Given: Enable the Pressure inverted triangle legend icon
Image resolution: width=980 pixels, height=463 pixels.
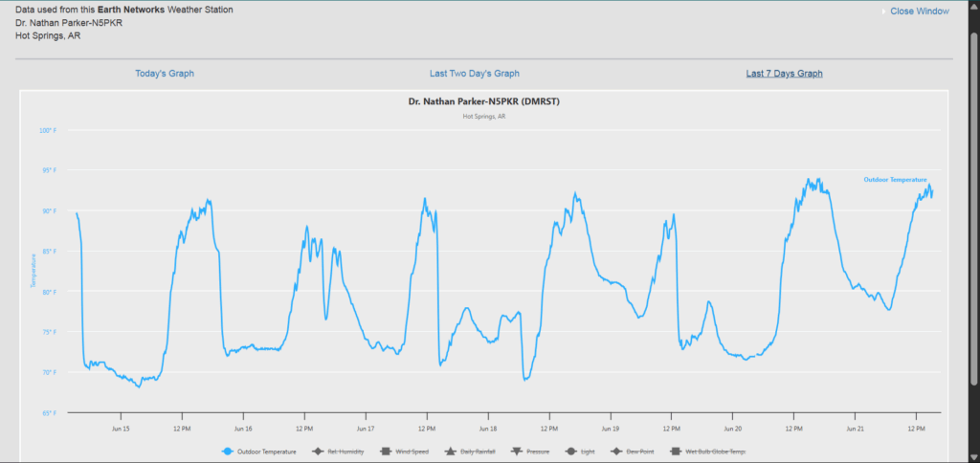Looking at the screenshot, I should coord(516,452).
